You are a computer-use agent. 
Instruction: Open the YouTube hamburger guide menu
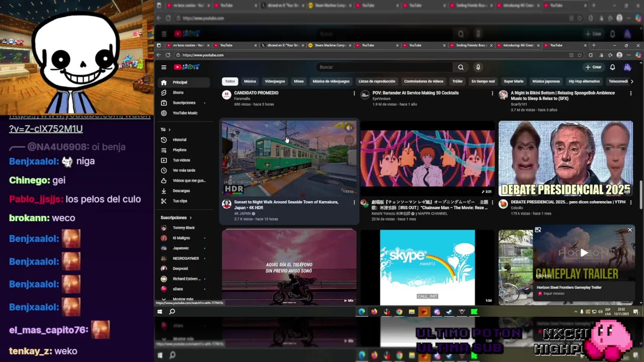(164, 67)
